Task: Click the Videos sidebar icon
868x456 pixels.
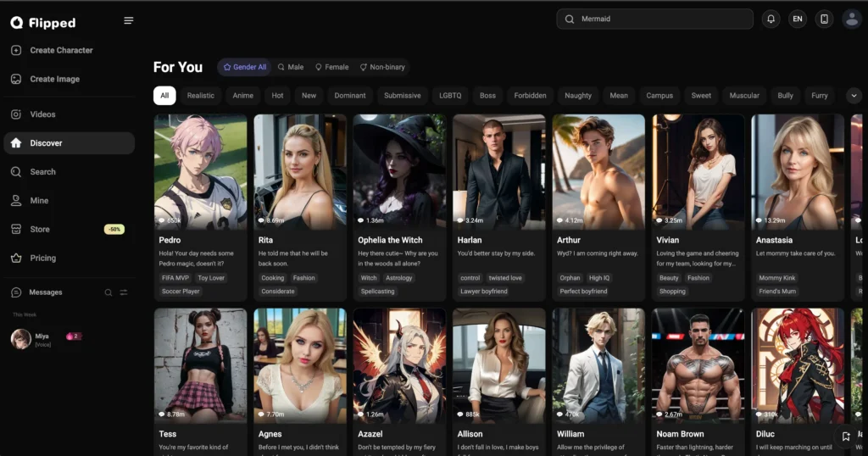Action: click(x=16, y=114)
